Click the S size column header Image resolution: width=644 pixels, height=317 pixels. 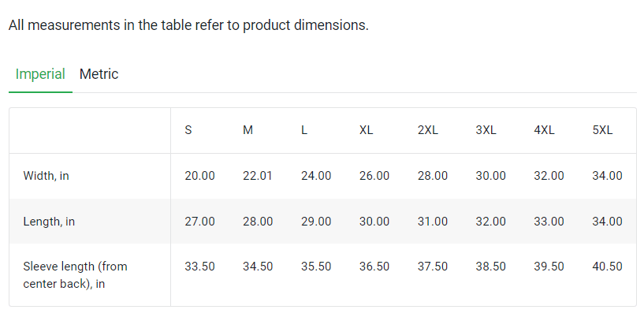(x=188, y=130)
